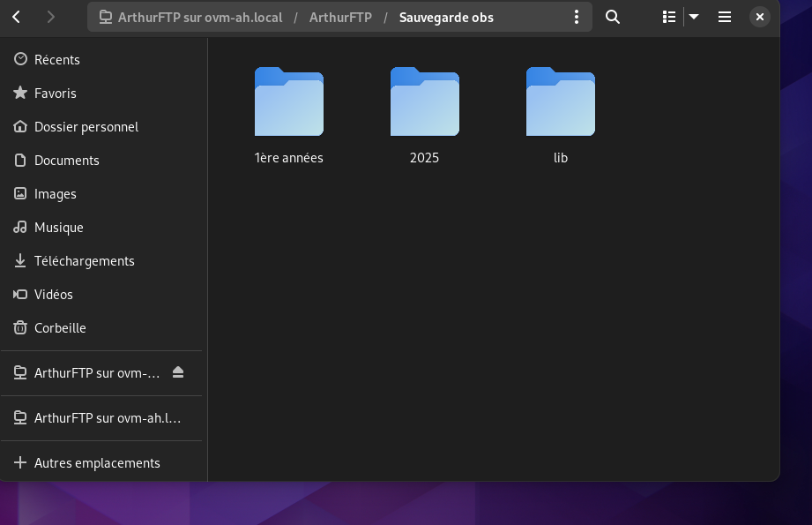
Task: Select the lib folder
Action: coord(561,115)
